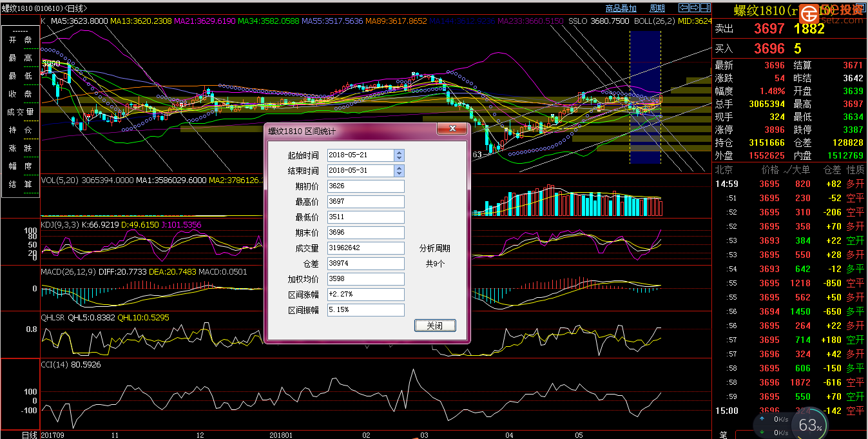Click the 涨跌 row in left info panel
Viewport: 868px width, 439px height.
20,148
